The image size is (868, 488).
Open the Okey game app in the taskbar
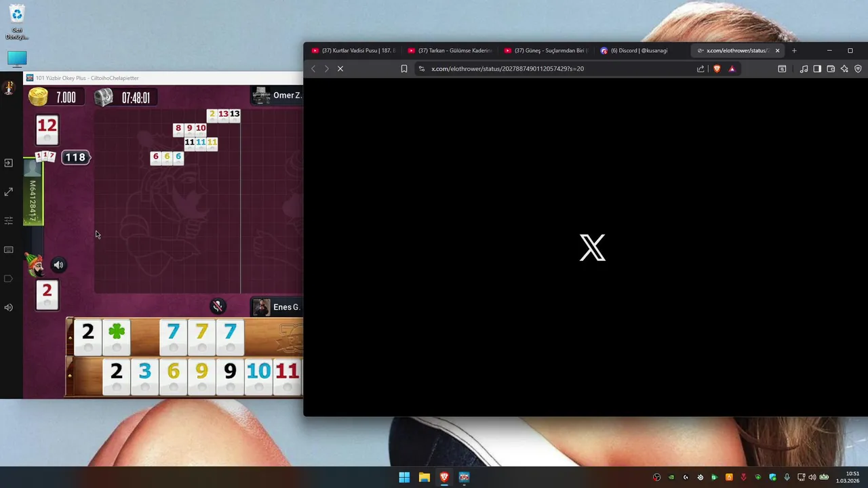coord(464,477)
